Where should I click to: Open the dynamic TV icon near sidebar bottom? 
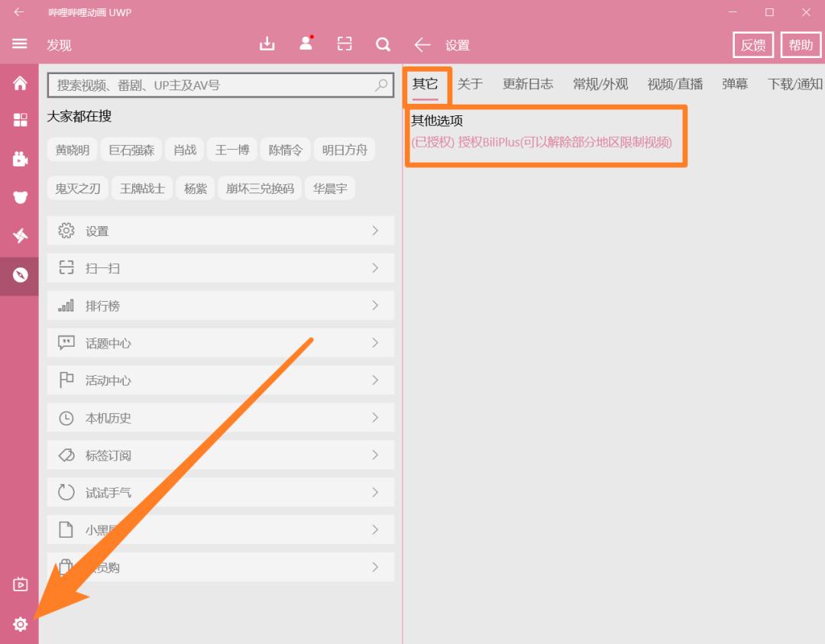point(19,584)
